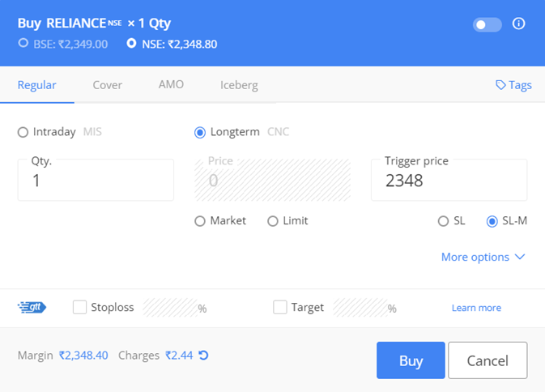The image size is (545, 392).
Task: Choose Intraday MIS product type
Action: tap(23, 132)
